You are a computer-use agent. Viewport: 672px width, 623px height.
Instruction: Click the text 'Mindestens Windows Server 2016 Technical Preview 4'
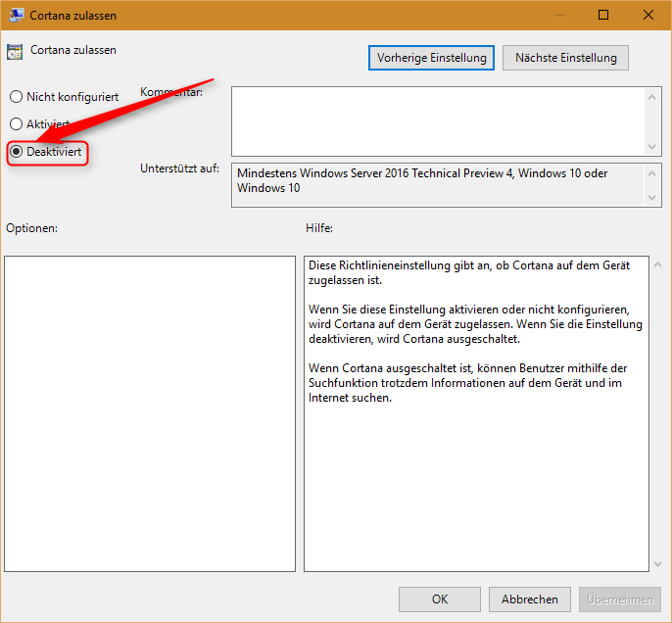point(375,173)
